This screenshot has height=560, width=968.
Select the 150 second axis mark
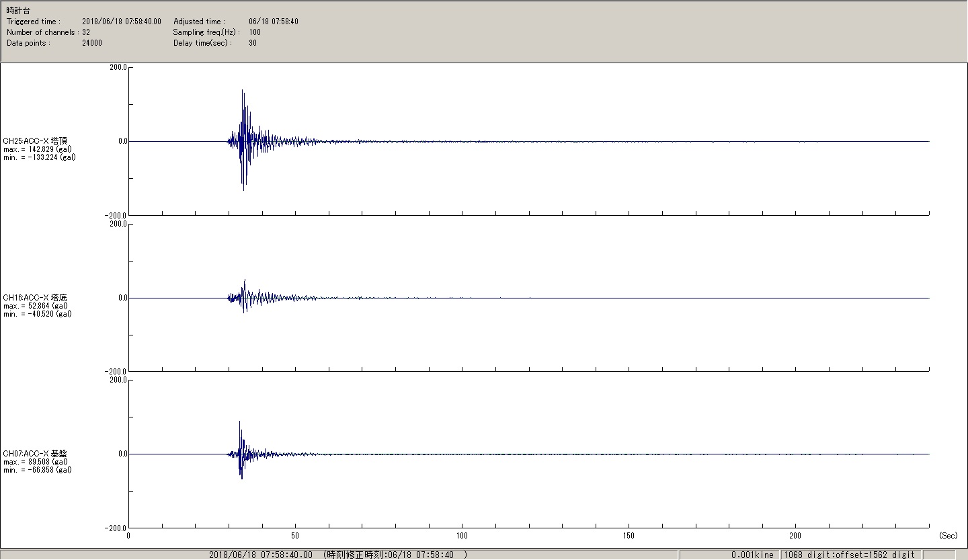point(629,536)
